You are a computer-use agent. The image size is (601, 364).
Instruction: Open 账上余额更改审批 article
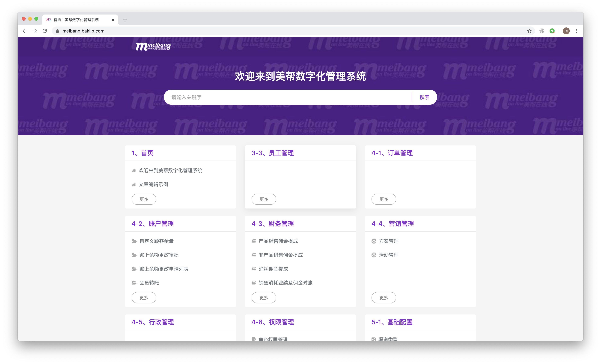tap(159, 255)
